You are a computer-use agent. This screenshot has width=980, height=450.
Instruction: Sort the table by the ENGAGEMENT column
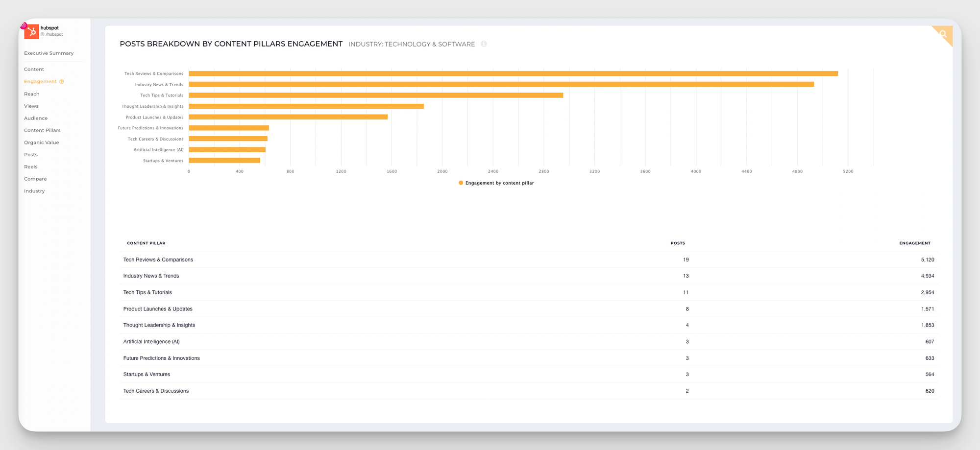[914, 243]
